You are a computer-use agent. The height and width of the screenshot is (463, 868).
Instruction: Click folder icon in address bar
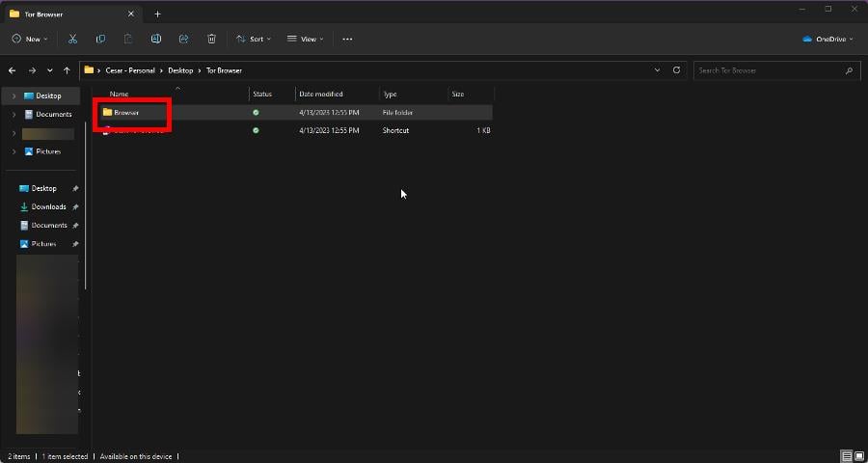pyautogui.click(x=89, y=70)
